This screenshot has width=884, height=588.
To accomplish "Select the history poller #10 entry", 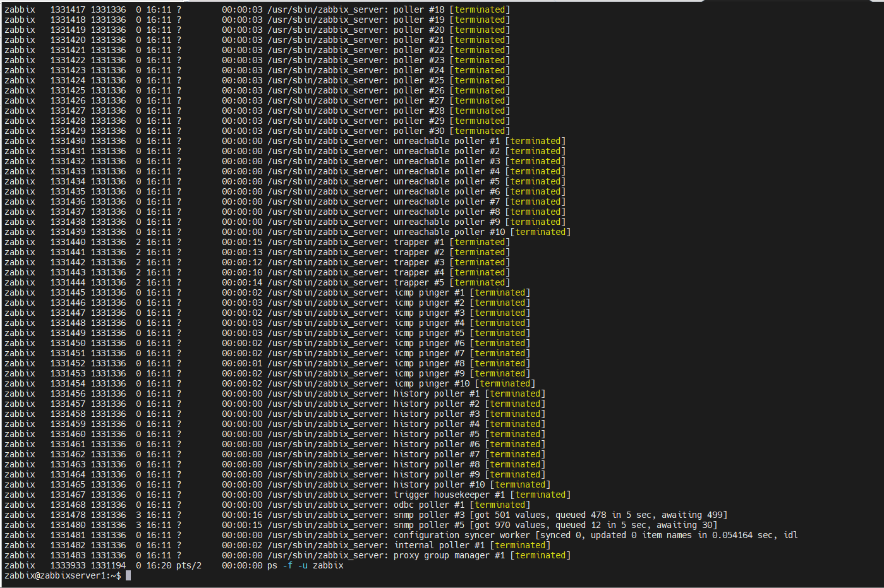I will [439, 484].
